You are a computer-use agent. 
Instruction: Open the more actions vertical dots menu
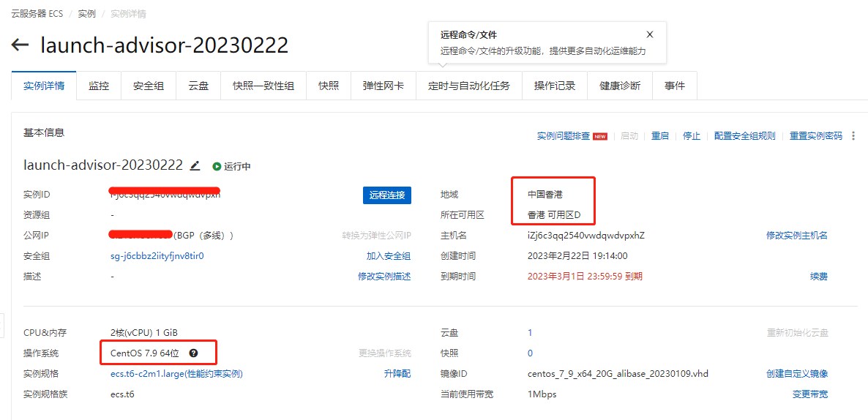click(x=853, y=135)
